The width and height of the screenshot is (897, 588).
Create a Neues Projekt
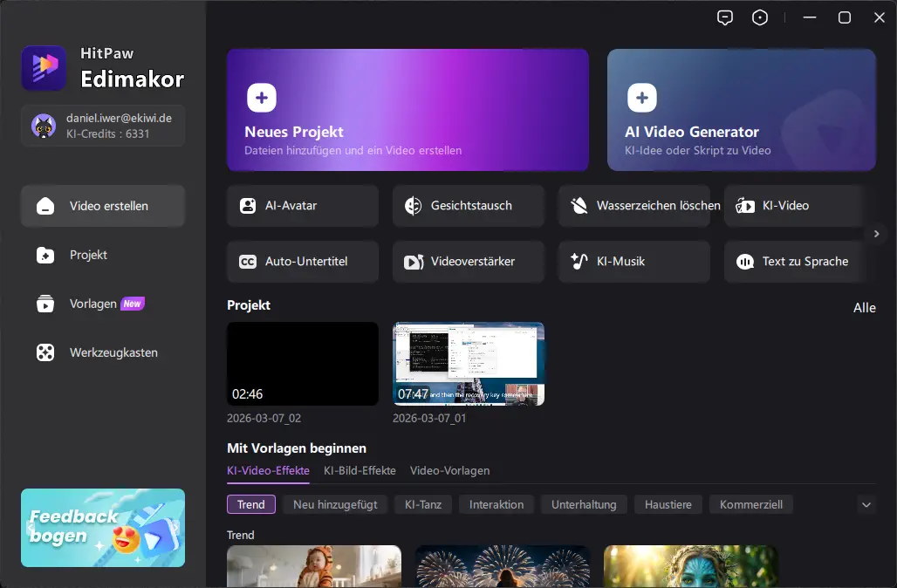click(407, 110)
